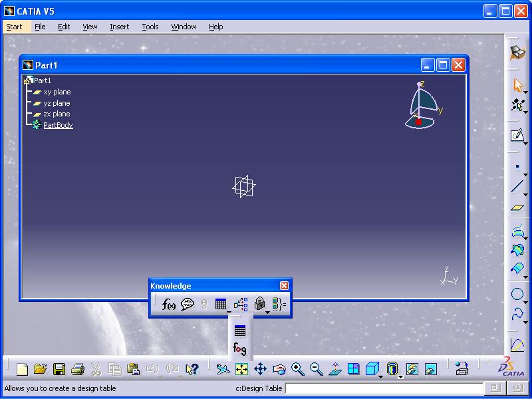Expand the lock icon's dropdown arrow
Viewport: 532px width, 399px height.
[x=267, y=311]
